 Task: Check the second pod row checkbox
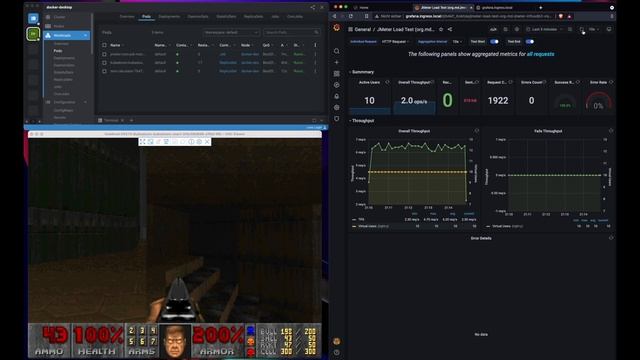tap(104, 62)
